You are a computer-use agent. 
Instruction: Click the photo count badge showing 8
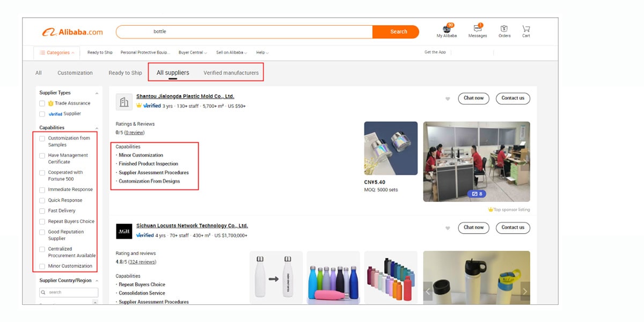point(476,194)
